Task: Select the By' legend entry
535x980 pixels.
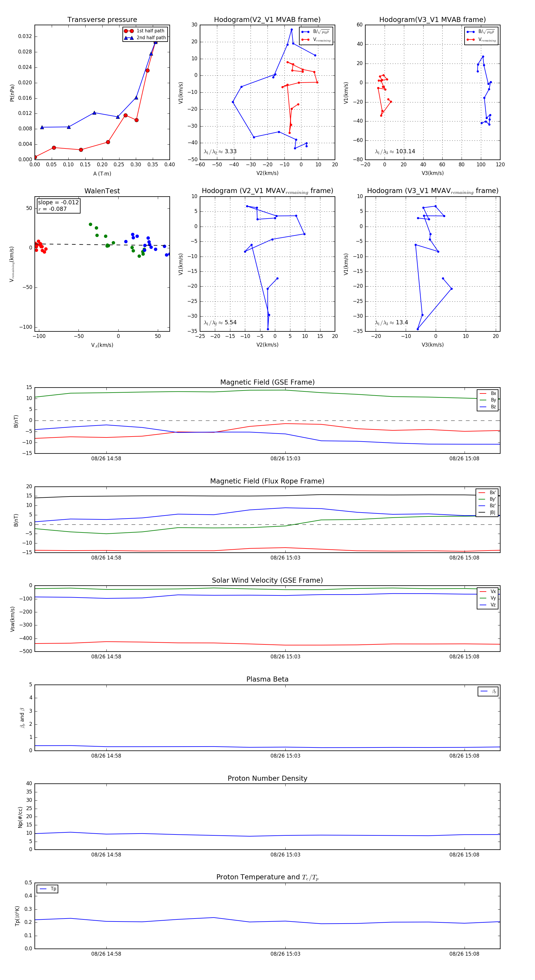Action: click(x=487, y=499)
